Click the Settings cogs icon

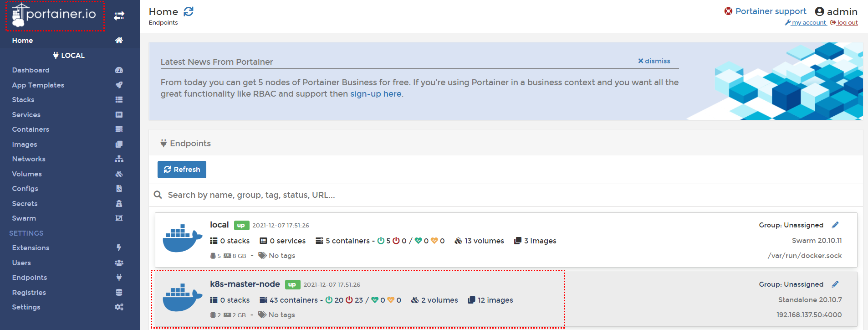[119, 307]
